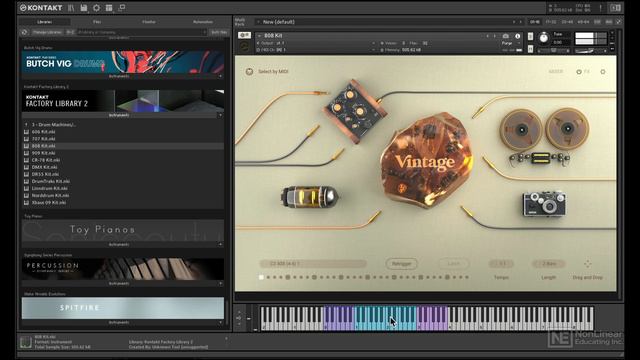
Task: Open the workspace layout menu icon
Action: [109, 8]
